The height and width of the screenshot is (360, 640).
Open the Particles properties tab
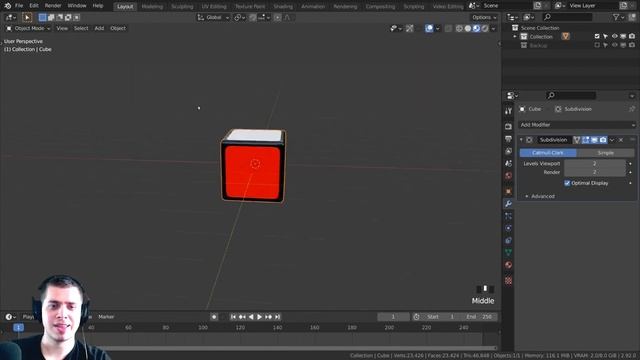tap(508, 216)
